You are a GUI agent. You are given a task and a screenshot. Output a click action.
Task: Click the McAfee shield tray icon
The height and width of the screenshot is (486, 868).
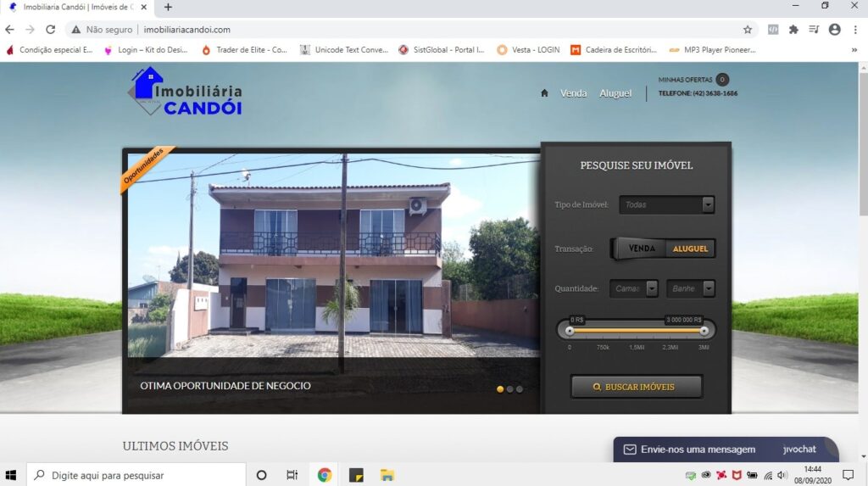(x=737, y=475)
